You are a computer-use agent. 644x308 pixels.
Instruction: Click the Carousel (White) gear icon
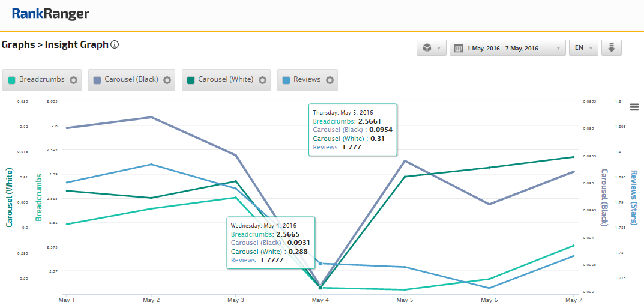tap(262, 80)
